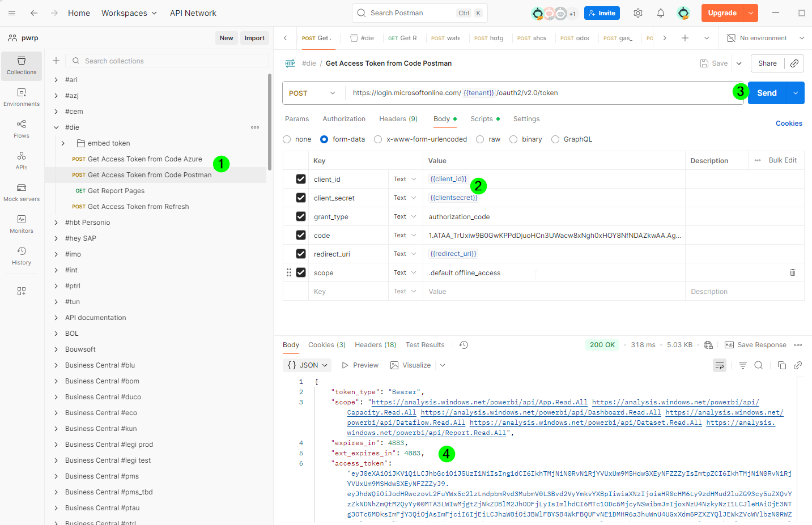This screenshot has height=525, width=812.
Task: Open response more options ellipsis
Action: (x=798, y=345)
